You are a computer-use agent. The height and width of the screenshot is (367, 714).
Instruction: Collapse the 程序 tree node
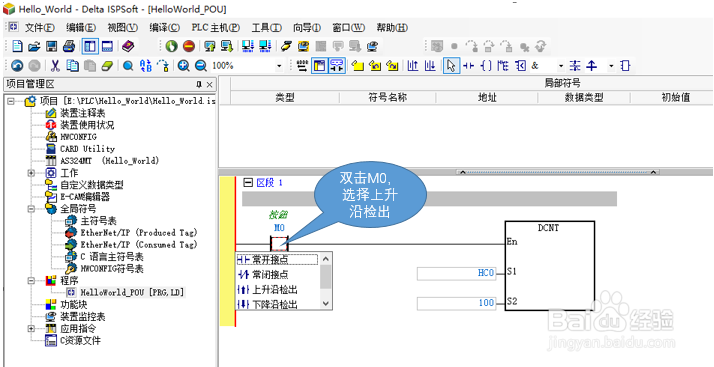[x=31, y=280]
